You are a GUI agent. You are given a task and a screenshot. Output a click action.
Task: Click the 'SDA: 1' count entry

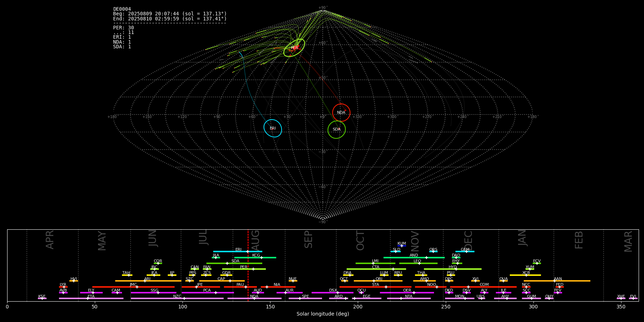(122, 47)
